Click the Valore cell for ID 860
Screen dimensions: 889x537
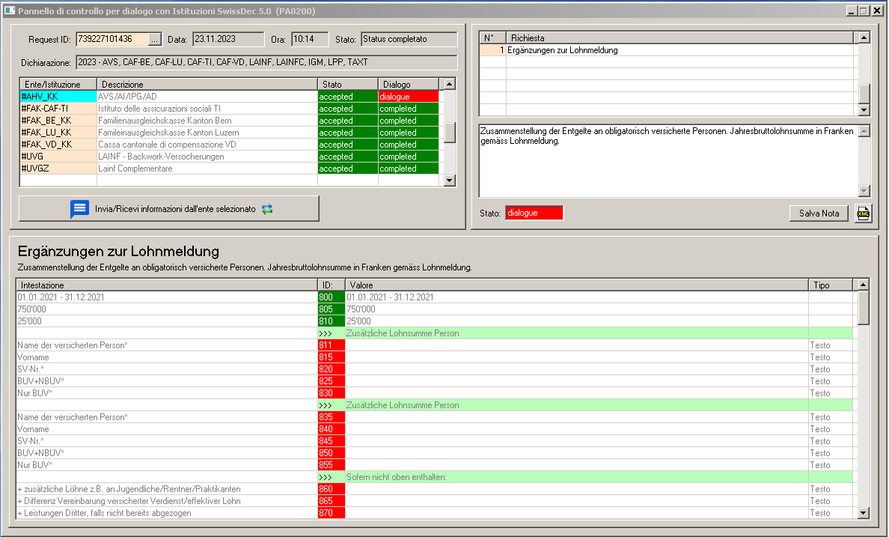click(575, 489)
